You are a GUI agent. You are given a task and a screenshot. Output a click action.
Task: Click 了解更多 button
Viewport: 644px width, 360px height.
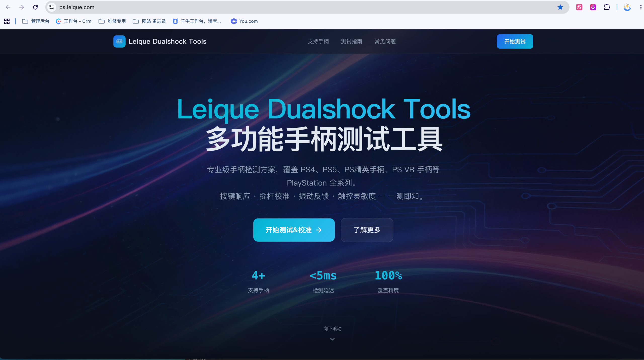point(367,230)
